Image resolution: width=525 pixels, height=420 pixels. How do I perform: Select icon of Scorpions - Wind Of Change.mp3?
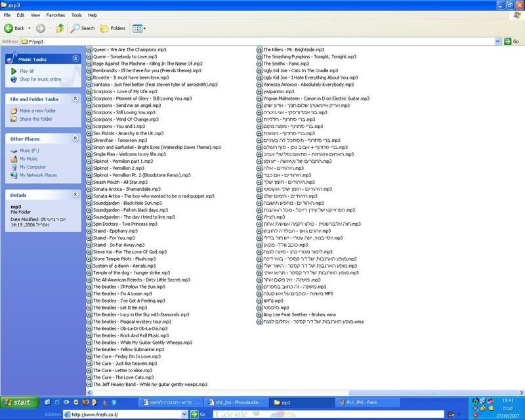pos(89,119)
